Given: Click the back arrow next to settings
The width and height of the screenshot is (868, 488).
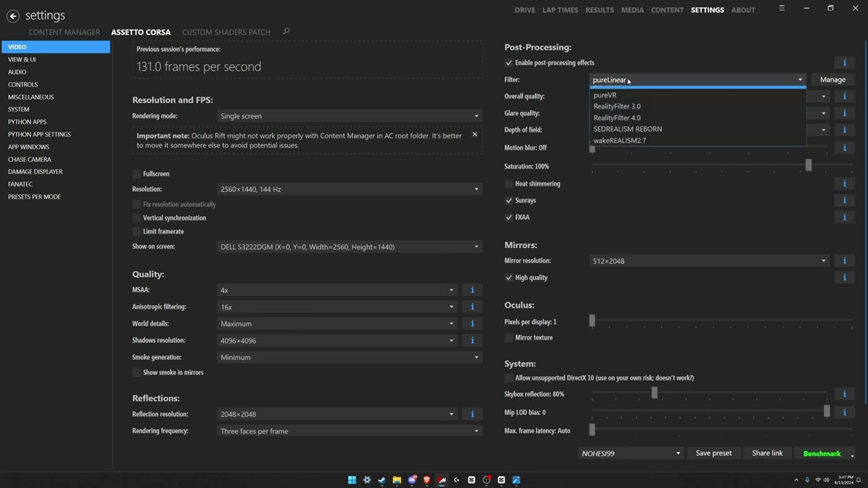Looking at the screenshot, I should pyautogui.click(x=13, y=16).
